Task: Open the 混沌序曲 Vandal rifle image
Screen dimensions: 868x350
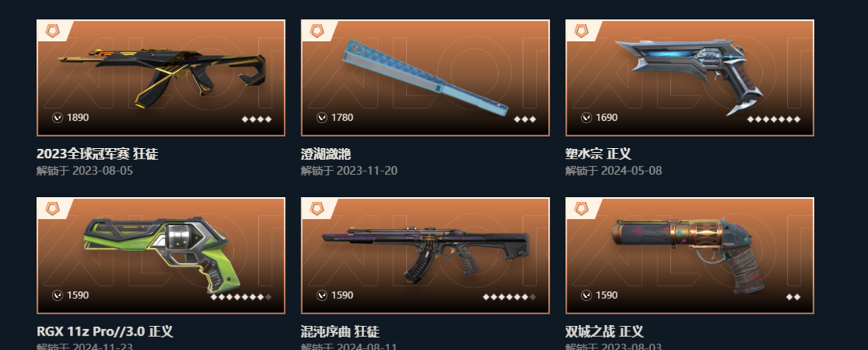Action: pyautogui.click(x=425, y=253)
